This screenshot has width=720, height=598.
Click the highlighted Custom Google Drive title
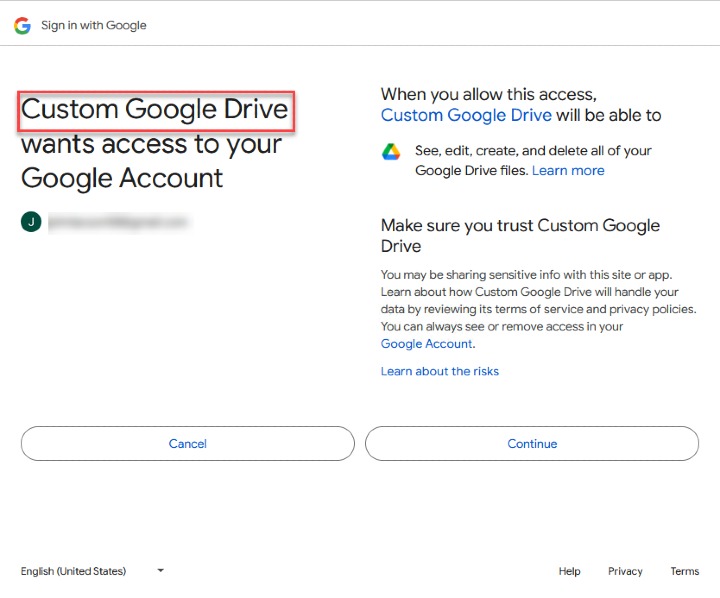coord(155,109)
